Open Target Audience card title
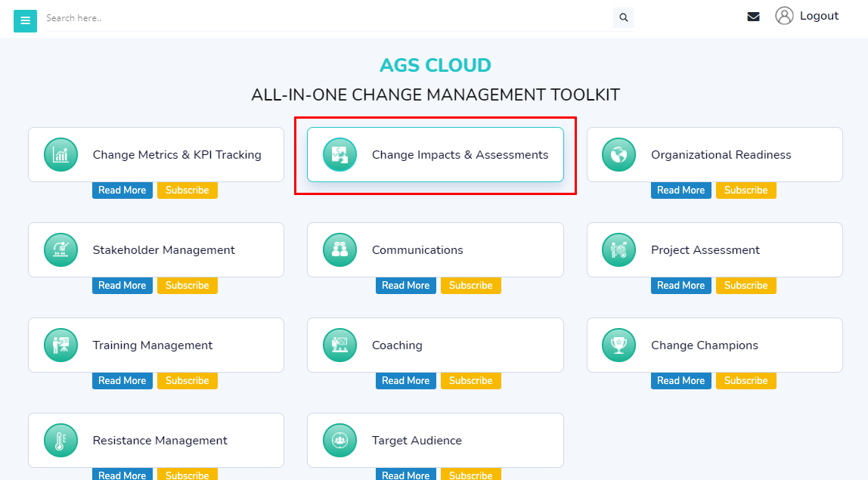Screen dimensions: 868x480 coord(417,440)
